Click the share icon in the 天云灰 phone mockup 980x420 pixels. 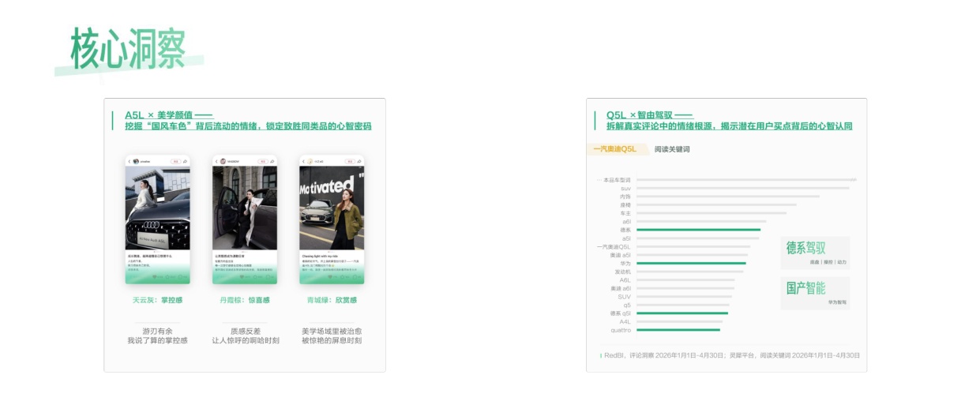point(185,161)
